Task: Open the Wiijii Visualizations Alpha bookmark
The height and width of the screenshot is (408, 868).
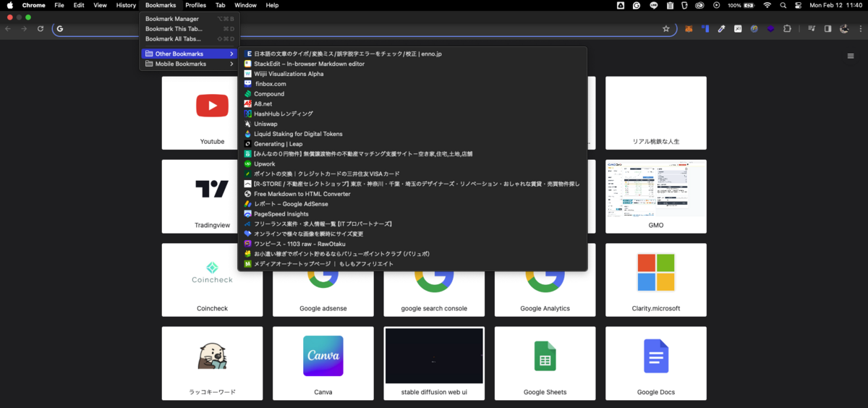Action: tap(412, 74)
